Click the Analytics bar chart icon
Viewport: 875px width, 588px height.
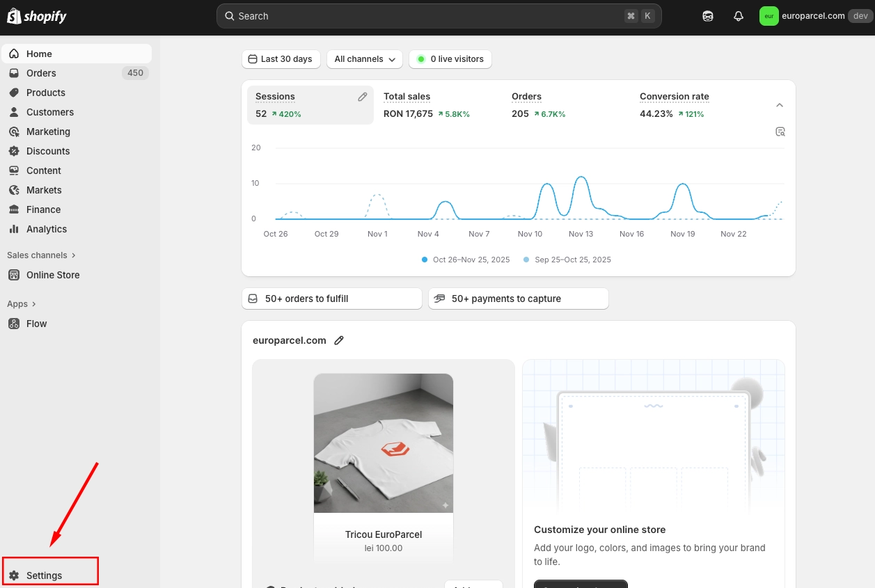[x=14, y=229]
